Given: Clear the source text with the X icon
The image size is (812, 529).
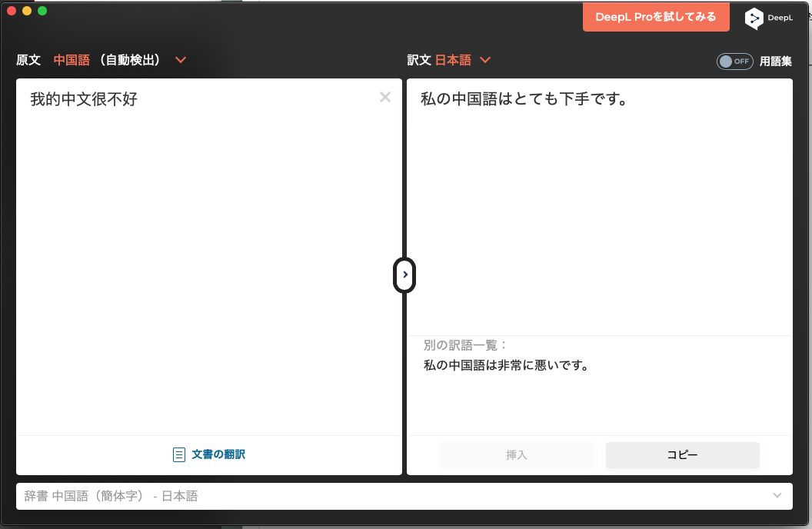Looking at the screenshot, I should pos(384,97).
